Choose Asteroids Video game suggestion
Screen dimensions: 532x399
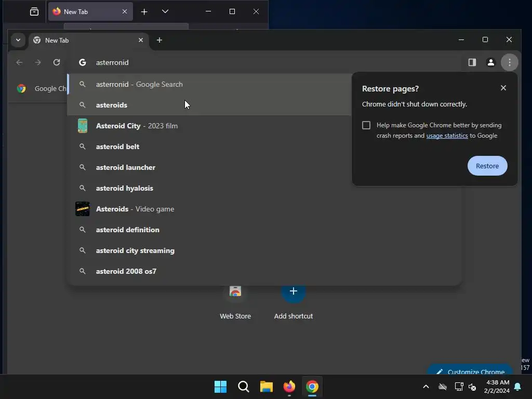pos(264,209)
